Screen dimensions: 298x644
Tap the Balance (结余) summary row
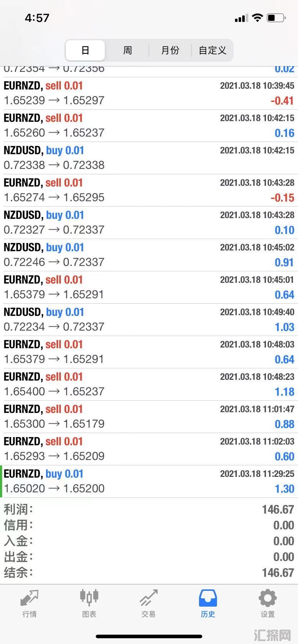[149, 572]
